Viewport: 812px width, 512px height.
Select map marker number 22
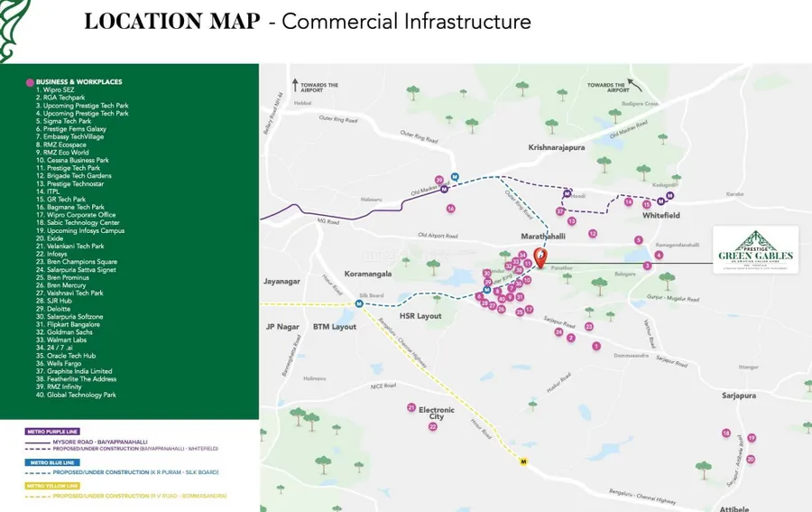433,426
